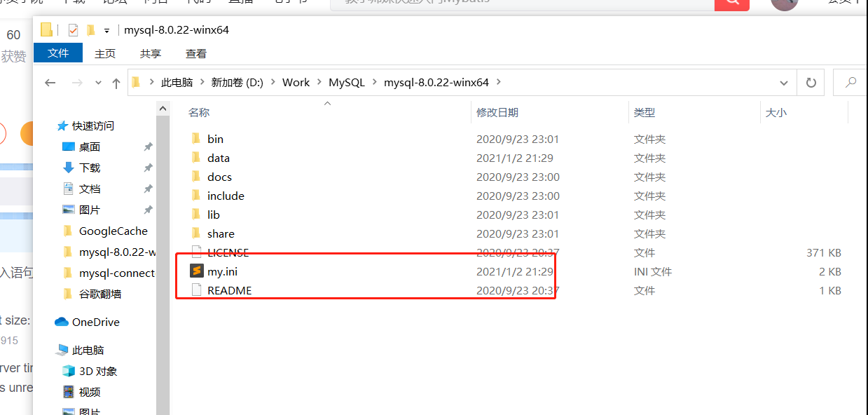
Task: Click the INI 文件 type cell
Action: [x=653, y=271]
